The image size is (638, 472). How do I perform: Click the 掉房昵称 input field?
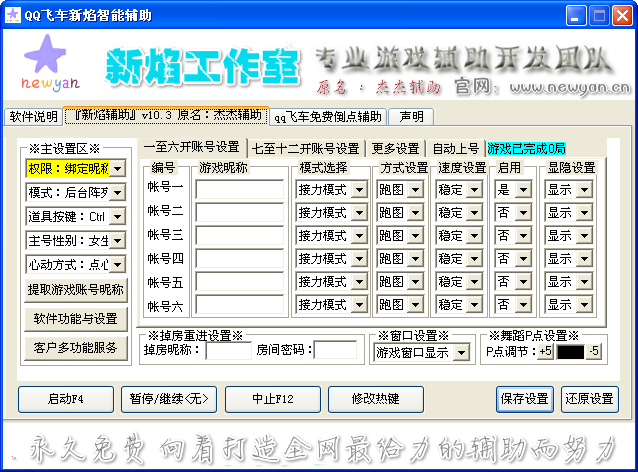[x=229, y=350]
